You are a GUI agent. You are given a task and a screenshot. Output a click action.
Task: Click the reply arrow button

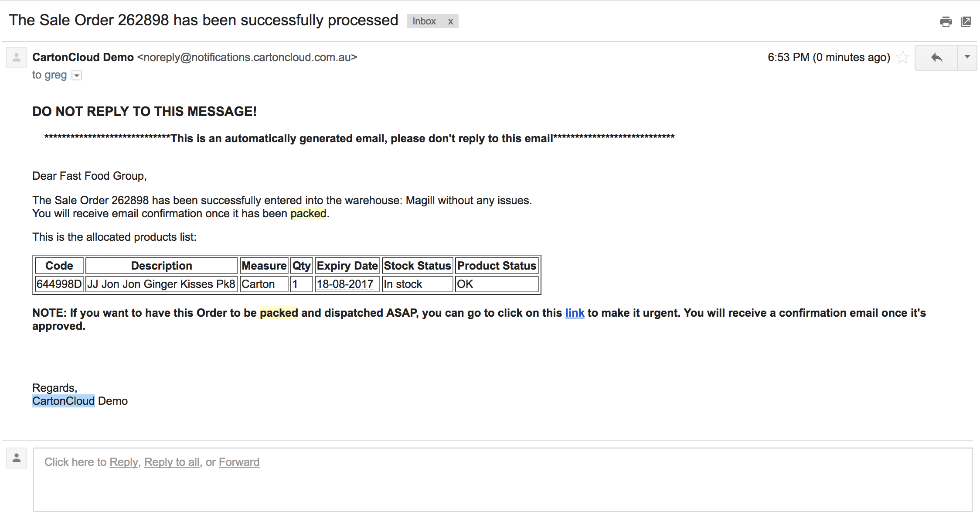936,58
